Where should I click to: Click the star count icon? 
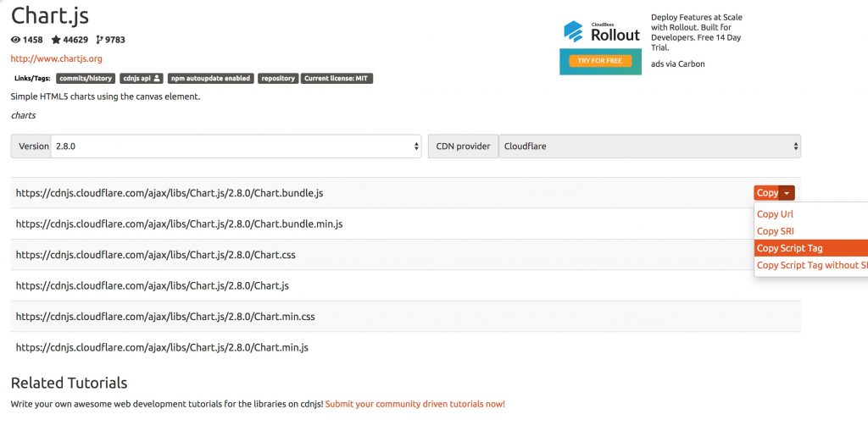[x=56, y=40]
